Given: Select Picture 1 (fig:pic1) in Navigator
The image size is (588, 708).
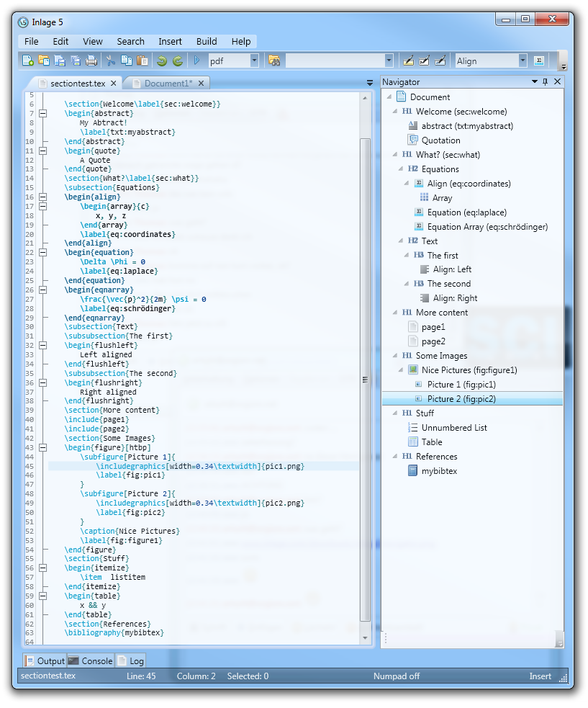Looking at the screenshot, I should pos(461,385).
